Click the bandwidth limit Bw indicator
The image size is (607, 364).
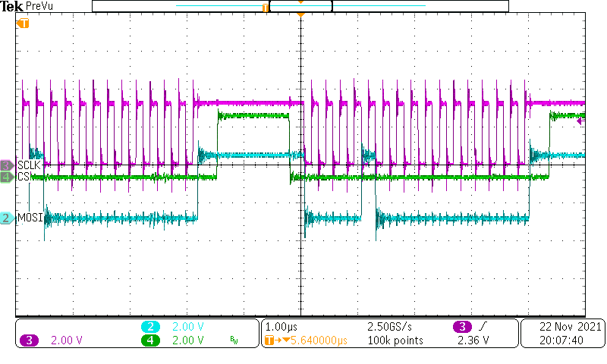point(234,340)
